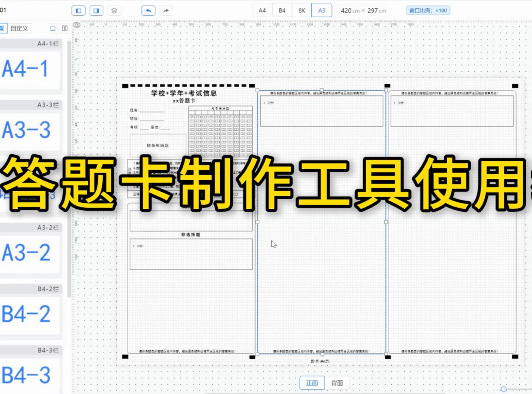532x394 pixels.
Task: Click the Redo arrow icon
Action: [x=166, y=10]
